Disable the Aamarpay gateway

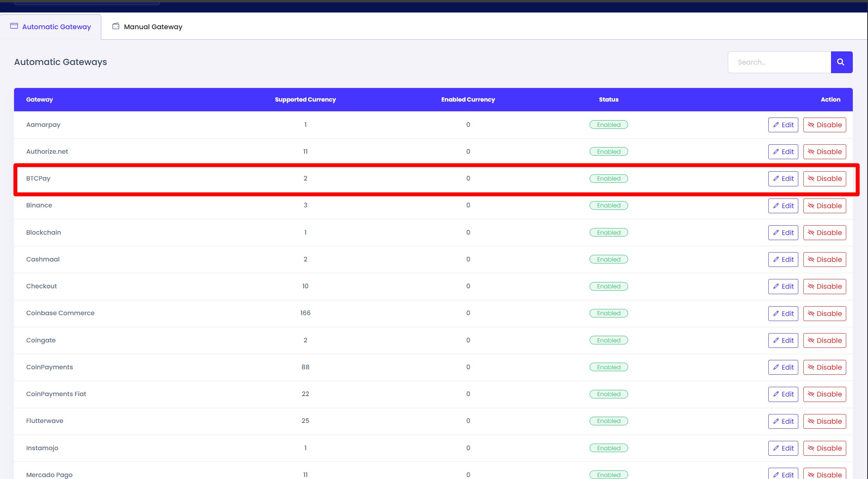click(825, 125)
